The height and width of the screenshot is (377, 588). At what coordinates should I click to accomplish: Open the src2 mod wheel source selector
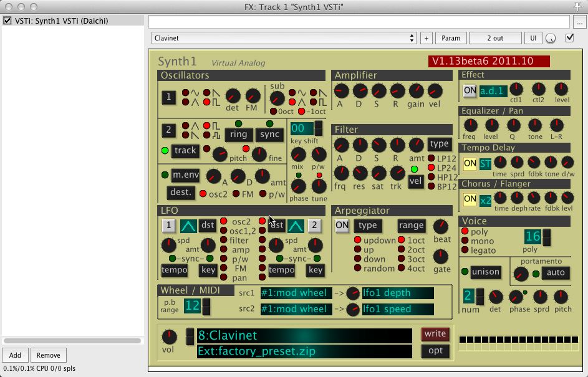click(x=296, y=309)
